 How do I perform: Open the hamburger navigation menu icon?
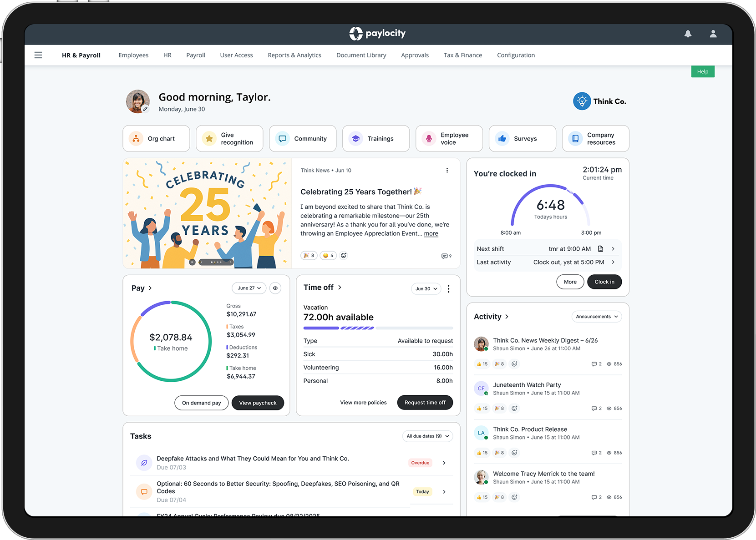click(x=38, y=55)
